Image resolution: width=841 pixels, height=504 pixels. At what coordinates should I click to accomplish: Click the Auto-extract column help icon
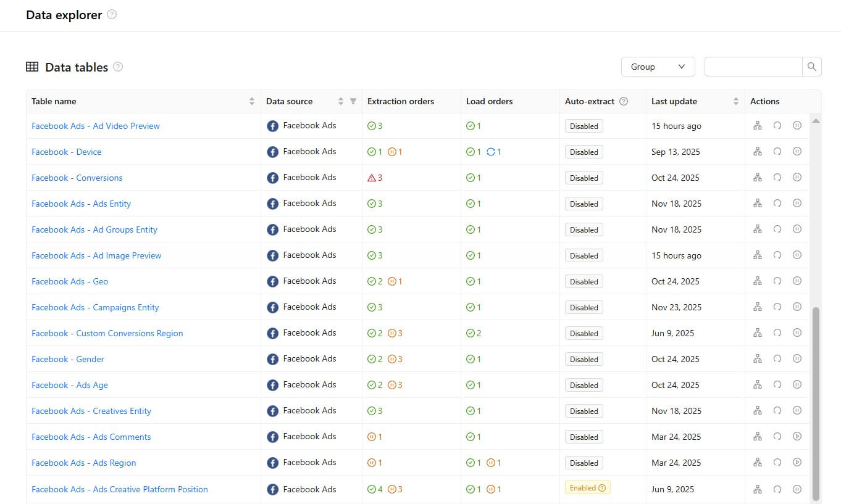coord(624,101)
